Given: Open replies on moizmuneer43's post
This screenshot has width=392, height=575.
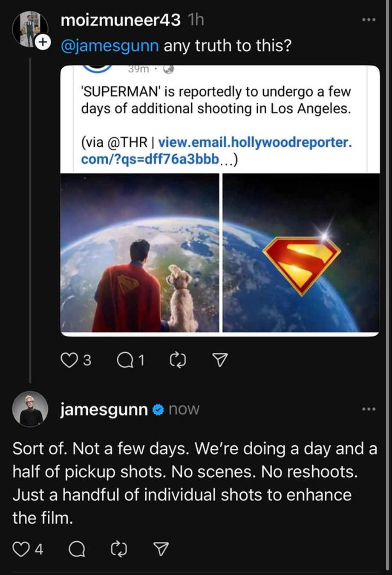Looking at the screenshot, I should (x=124, y=361).
